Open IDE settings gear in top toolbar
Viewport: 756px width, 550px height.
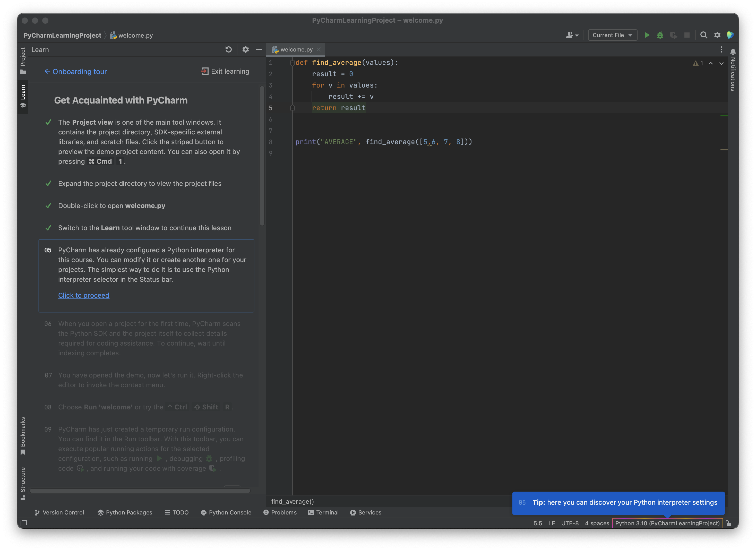(717, 35)
